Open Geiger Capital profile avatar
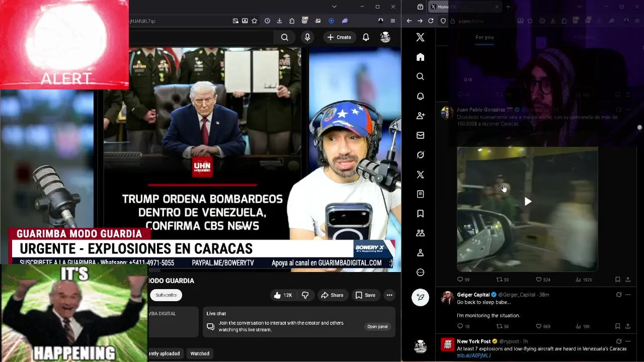Screen dimensions: 644x362 [x=447, y=298]
